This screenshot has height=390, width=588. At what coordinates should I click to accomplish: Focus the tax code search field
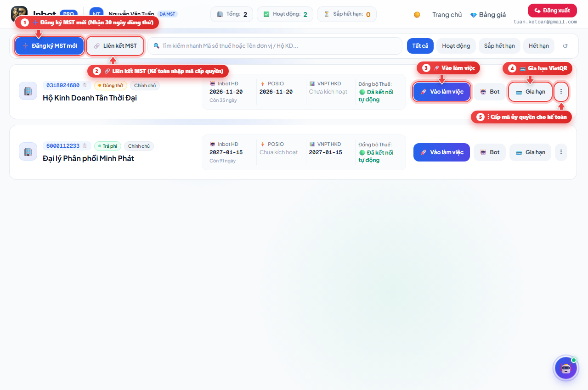click(x=275, y=46)
